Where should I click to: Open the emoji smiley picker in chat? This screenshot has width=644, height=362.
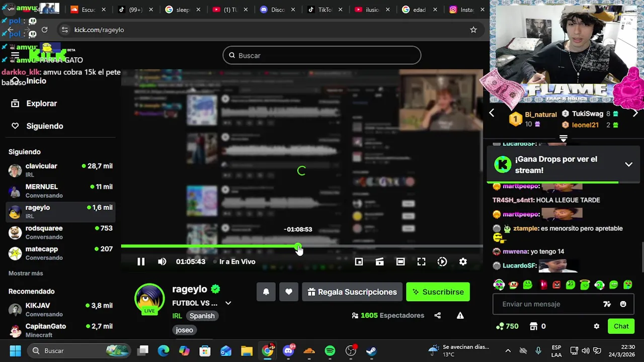click(623, 304)
